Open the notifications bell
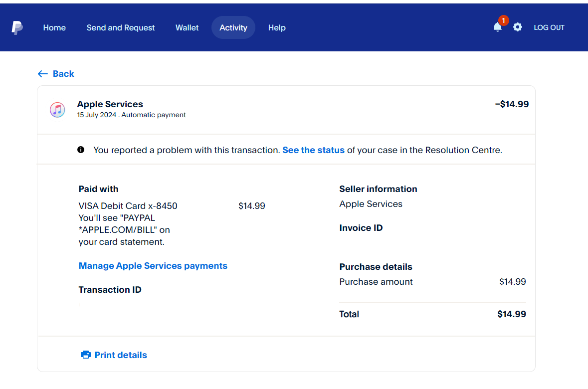 tap(497, 27)
